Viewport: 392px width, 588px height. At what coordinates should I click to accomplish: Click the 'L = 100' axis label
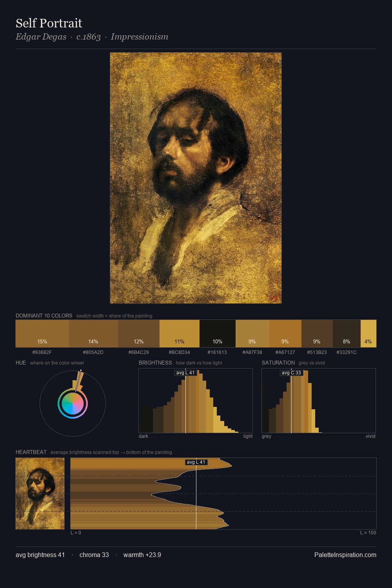tap(368, 533)
